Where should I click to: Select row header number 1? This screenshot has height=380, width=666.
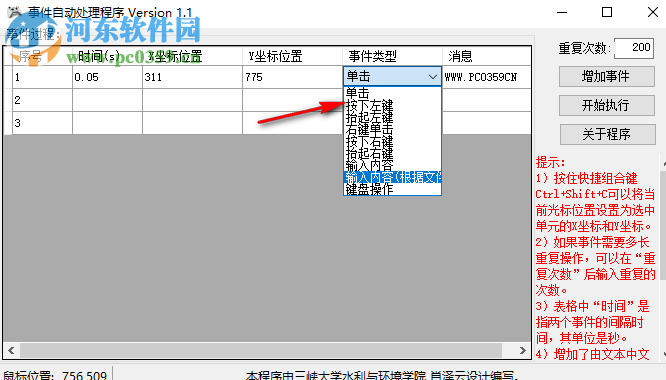[42, 77]
